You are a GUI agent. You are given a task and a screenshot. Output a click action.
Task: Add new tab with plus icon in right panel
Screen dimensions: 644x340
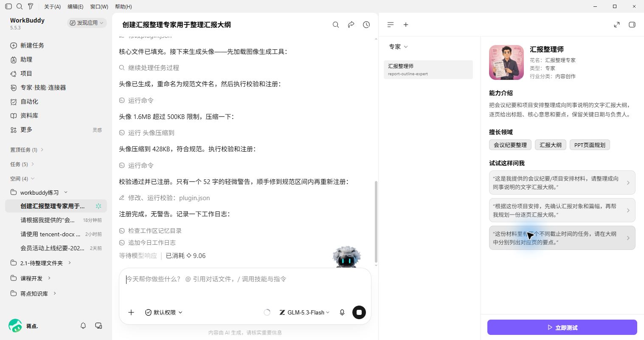[406, 25]
